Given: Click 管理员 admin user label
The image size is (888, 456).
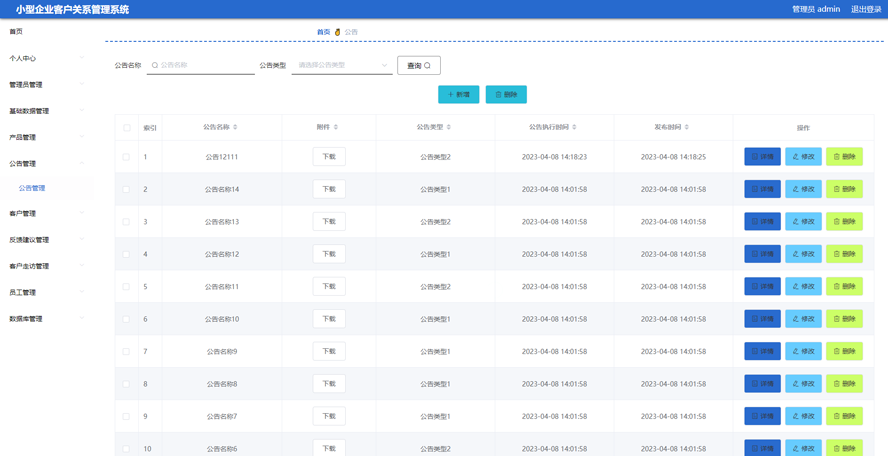Looking at the screenshot, I should [x=816, y=9].
